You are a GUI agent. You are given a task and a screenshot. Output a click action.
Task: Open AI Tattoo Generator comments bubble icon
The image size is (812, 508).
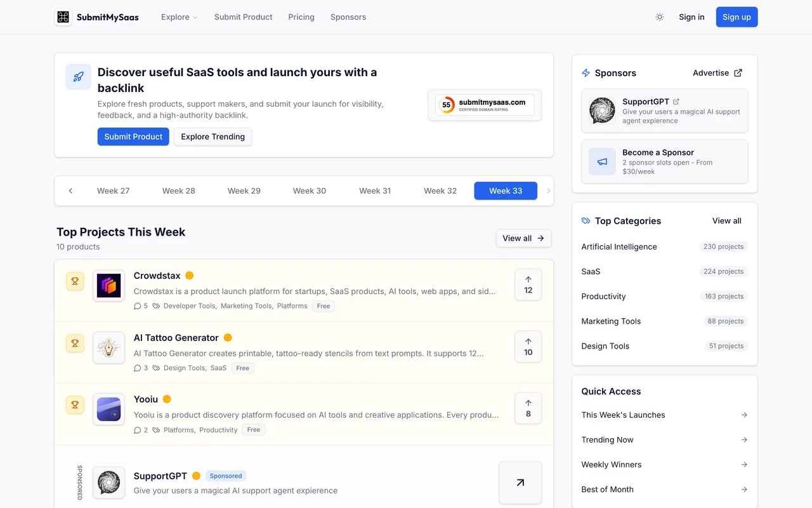pos(138,368)
